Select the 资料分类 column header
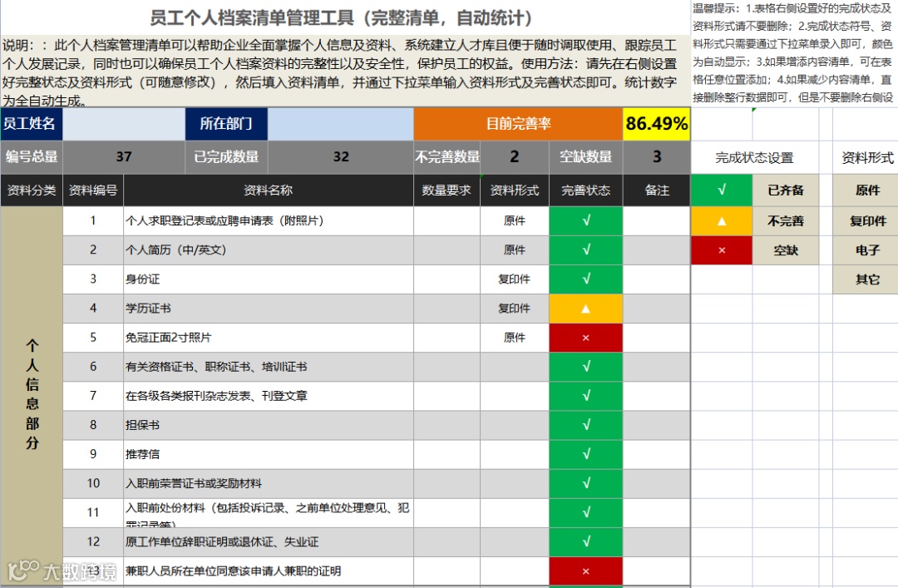The width and height of the screenshot is (898, 588). (x=32, y=190)
